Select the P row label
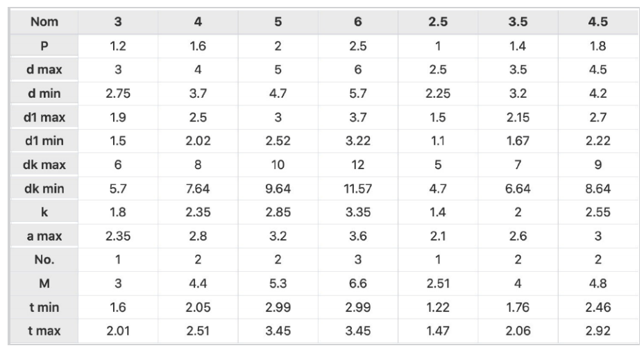 pos(44,46)
